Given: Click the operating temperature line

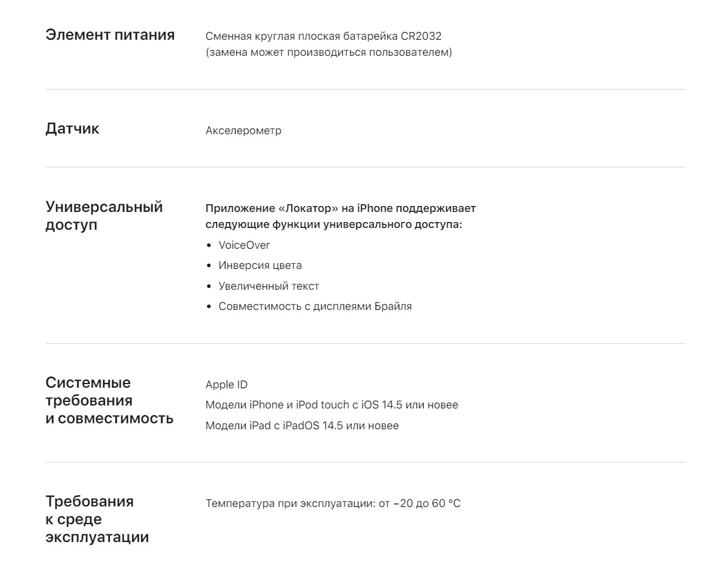Looking at the screenshot, I should click(x=333, y=504).
